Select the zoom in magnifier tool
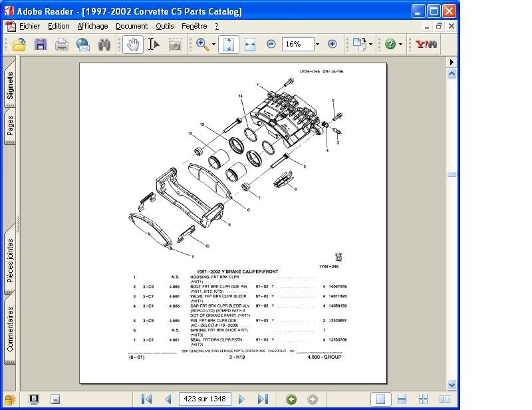Viewport: 532px width, 410px height. (203, 45)
